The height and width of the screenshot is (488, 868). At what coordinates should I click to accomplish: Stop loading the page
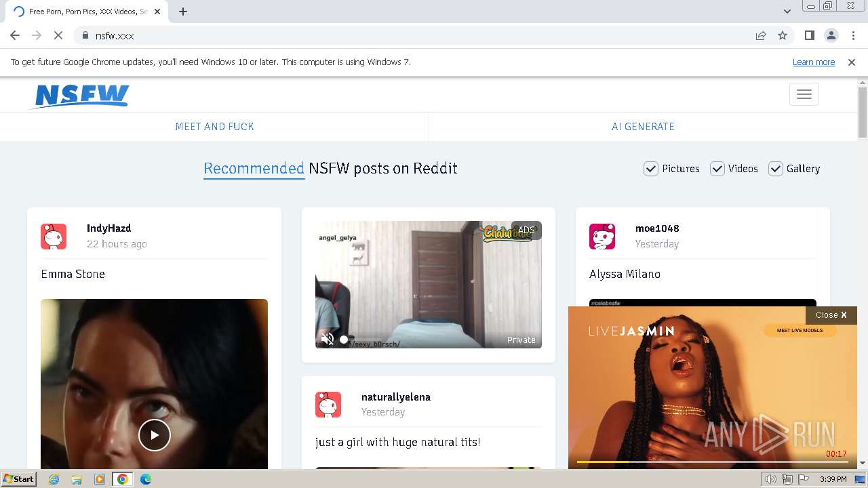click(x=58, y=35)
